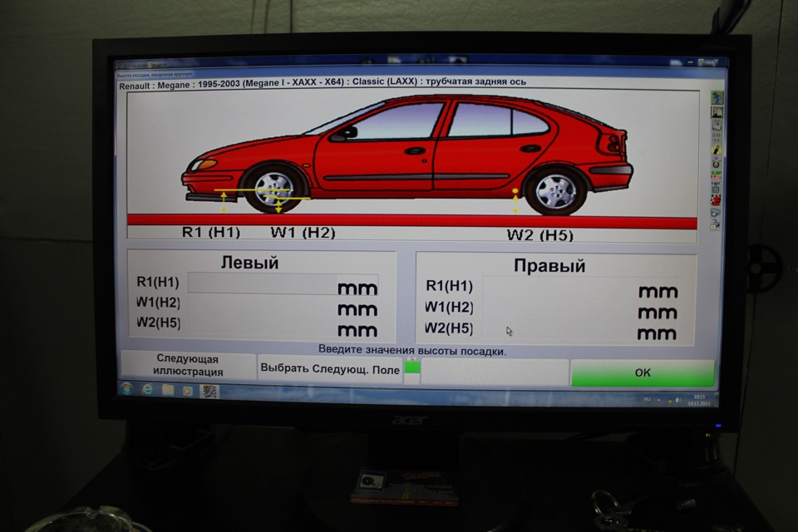Viewport: 798px width, 532px height.
Task: Click the printer icon in side toolbar
Action: pos(715,212)
